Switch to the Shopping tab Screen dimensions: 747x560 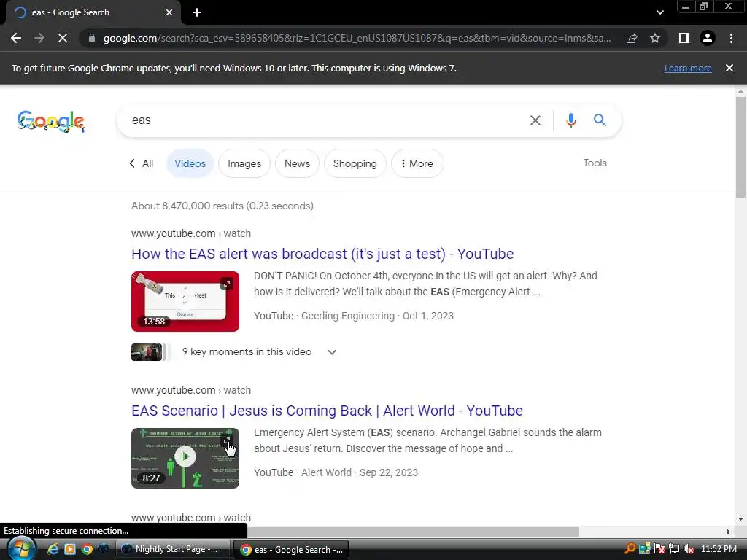coord(355,163)
